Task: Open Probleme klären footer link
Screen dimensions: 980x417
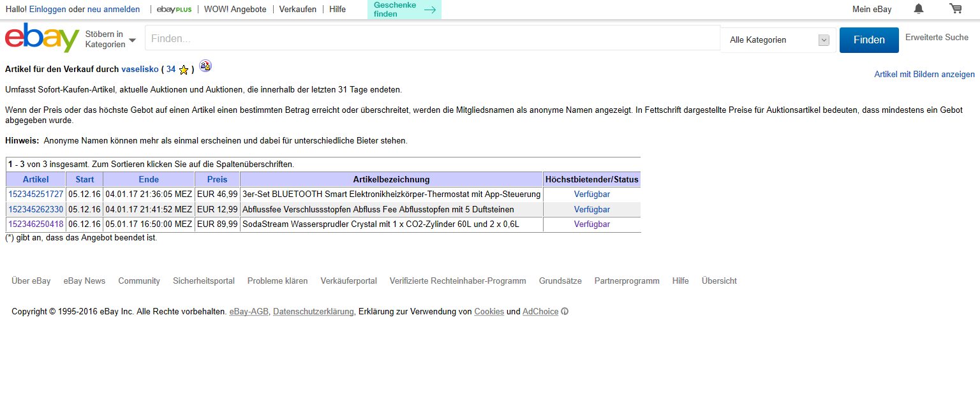Action: tap(278, 281)
